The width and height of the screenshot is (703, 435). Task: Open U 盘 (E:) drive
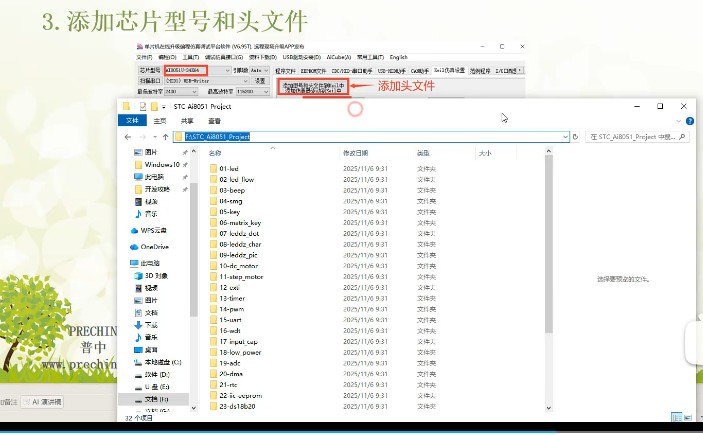[x=151, y=387]
